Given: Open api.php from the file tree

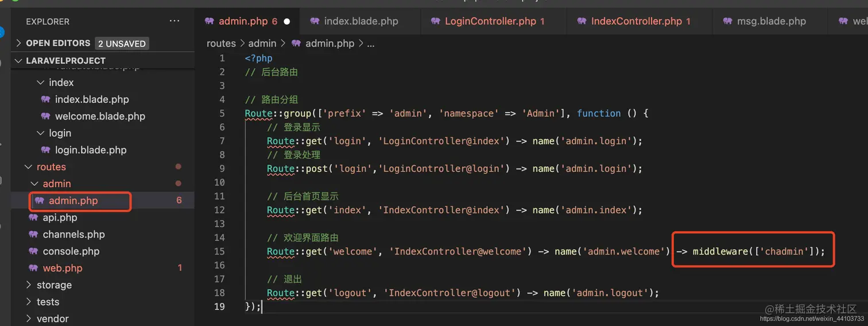Looking at the screenshot, I should click(60, 217).
